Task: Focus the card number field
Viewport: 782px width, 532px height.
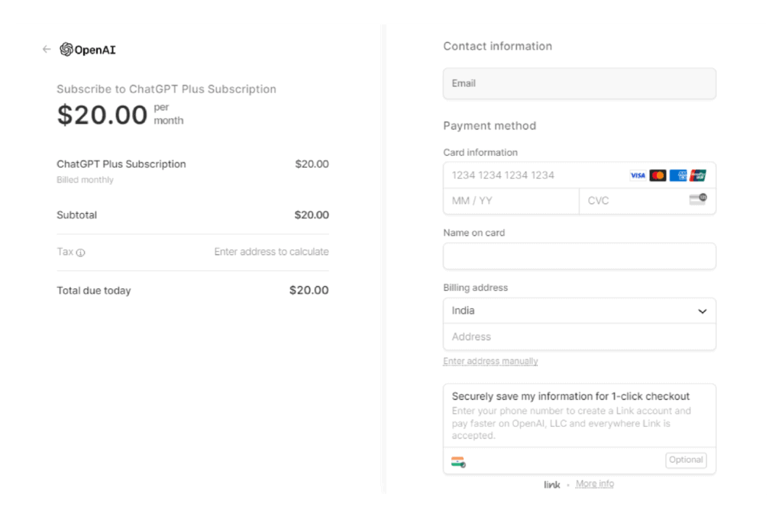Action: [x=535, y=176]
